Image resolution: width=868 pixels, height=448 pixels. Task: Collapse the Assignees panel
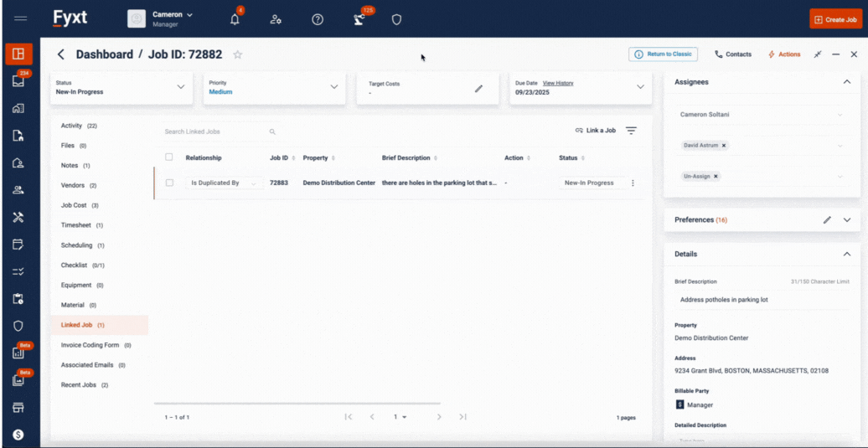[846, 82]
